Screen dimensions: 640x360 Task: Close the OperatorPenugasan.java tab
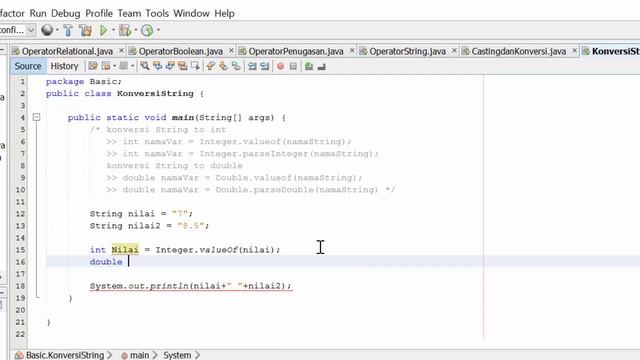point(352,51)
